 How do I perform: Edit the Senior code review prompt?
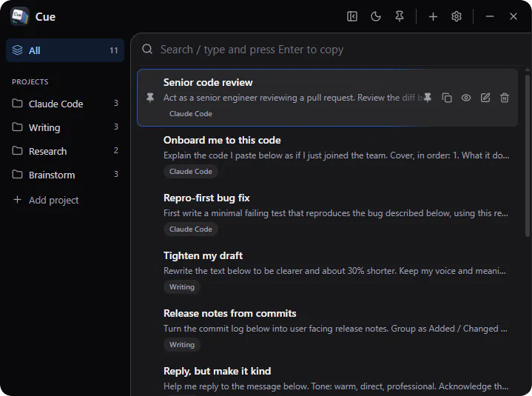pyautogui.click(x=485, y=98)
